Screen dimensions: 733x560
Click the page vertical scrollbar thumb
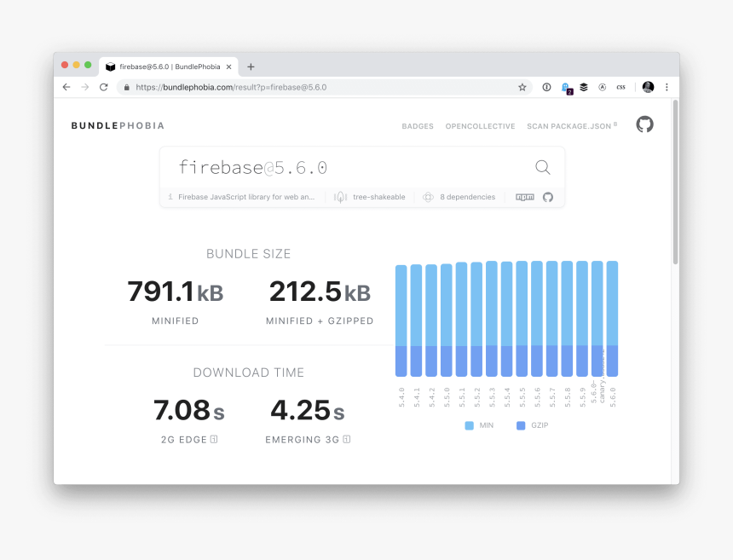(675, 182)
